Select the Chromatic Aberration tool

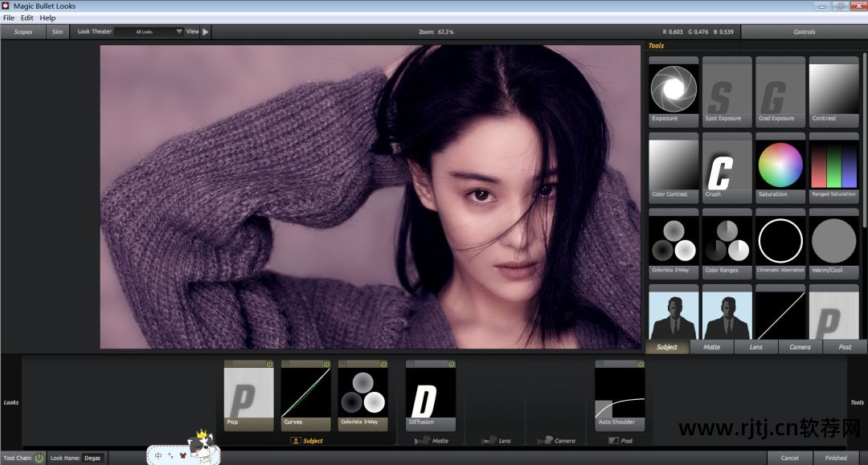[780, 243]
